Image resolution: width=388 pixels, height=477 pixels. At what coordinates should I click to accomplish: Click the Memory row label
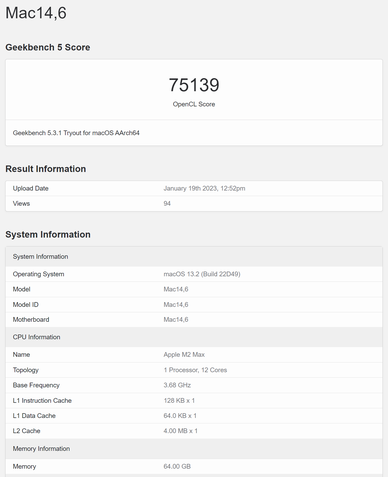pos(24,466)
